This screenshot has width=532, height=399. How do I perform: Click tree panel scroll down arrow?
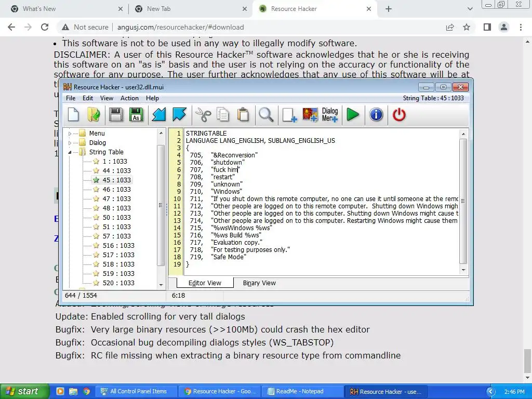161,285
